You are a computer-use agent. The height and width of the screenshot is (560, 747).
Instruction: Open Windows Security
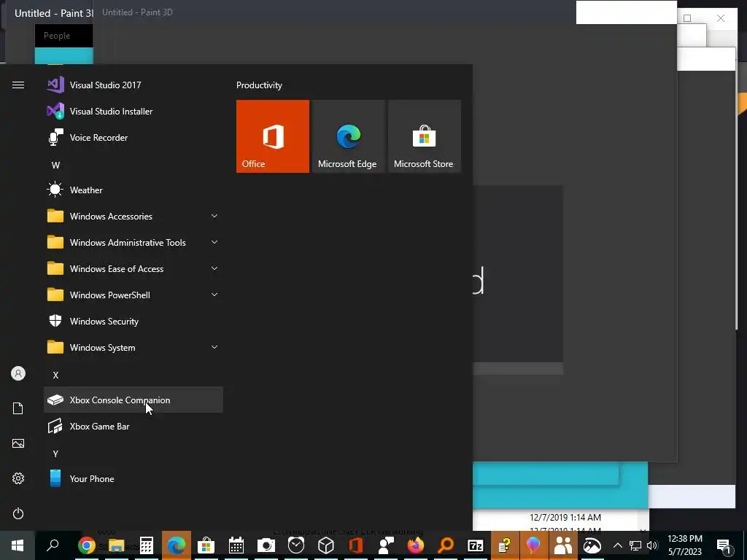pyautogui.click(x=133, y=322)
